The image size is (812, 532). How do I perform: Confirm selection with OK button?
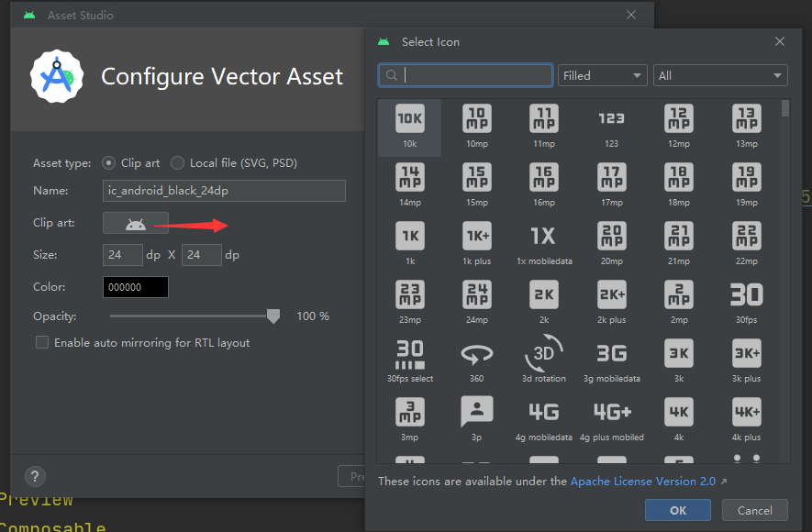coord(677,510)
